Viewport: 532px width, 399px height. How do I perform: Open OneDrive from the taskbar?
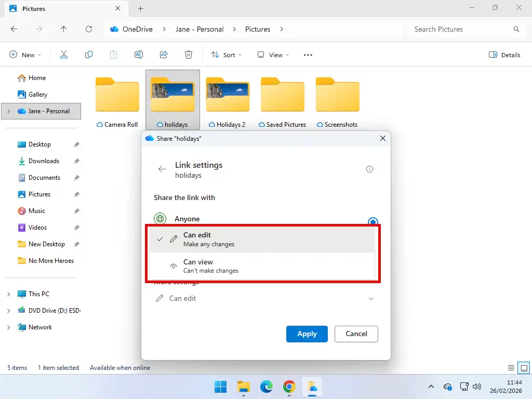(x=312, y=387)
